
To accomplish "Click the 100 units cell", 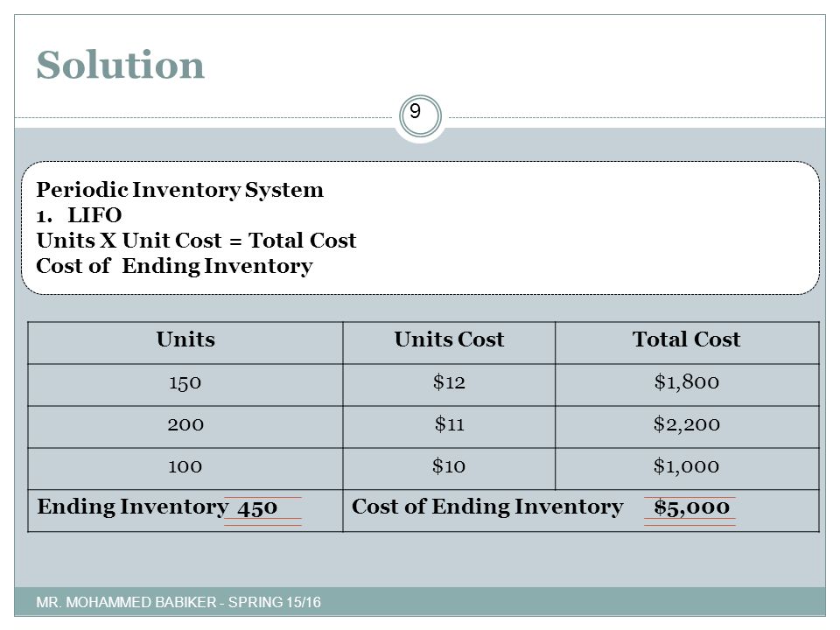I will [x=185, y=469].
